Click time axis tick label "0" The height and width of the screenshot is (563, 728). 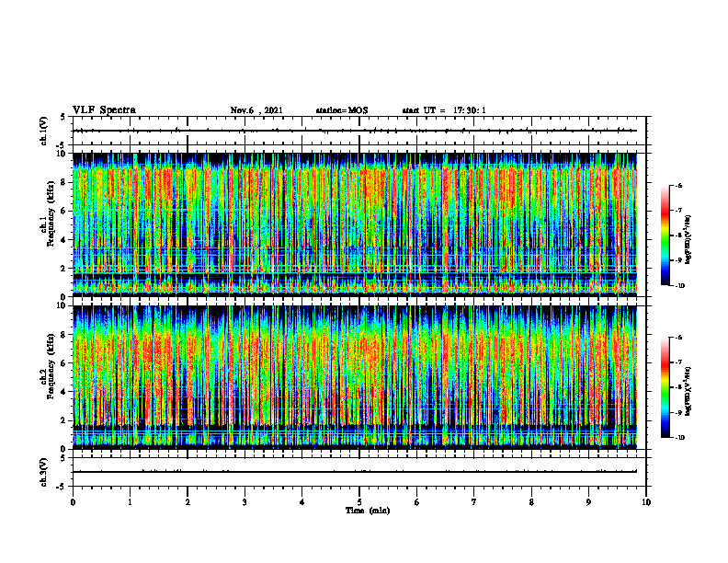click(x=73, y=502)
